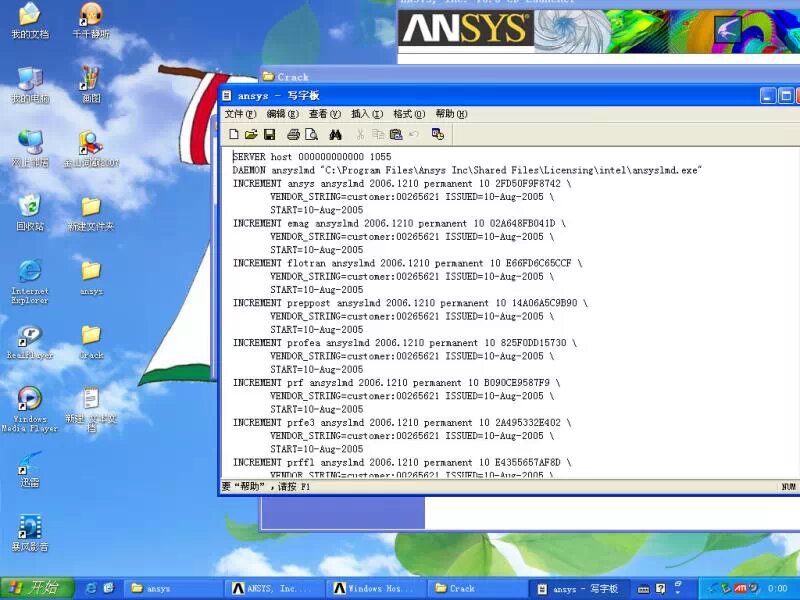The image size is (800, 600).
Task: Select the Internet Explorer desktop icon
Action: (30, 280)
